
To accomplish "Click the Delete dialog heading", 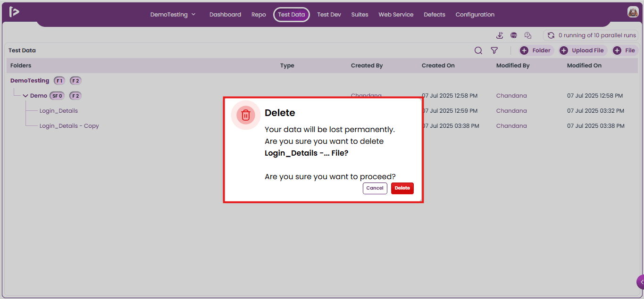I will point(280,113).
